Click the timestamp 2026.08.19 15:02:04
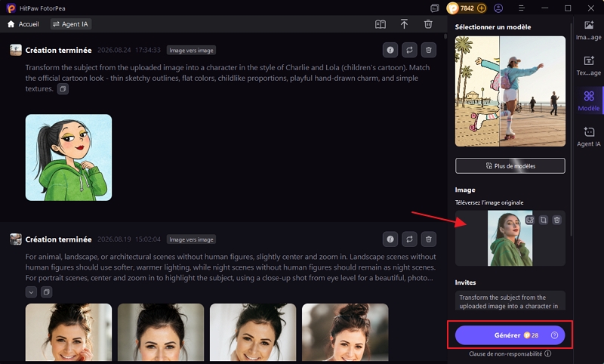The width and height of the screenshot is (604, 364). click(x=128, y=239)
